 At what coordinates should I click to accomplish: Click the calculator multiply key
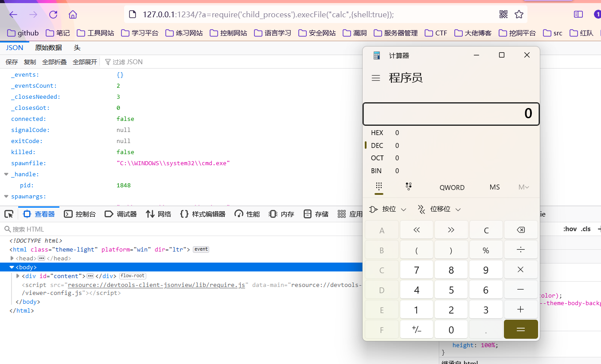pyautogui.click(x=521, y=270)
